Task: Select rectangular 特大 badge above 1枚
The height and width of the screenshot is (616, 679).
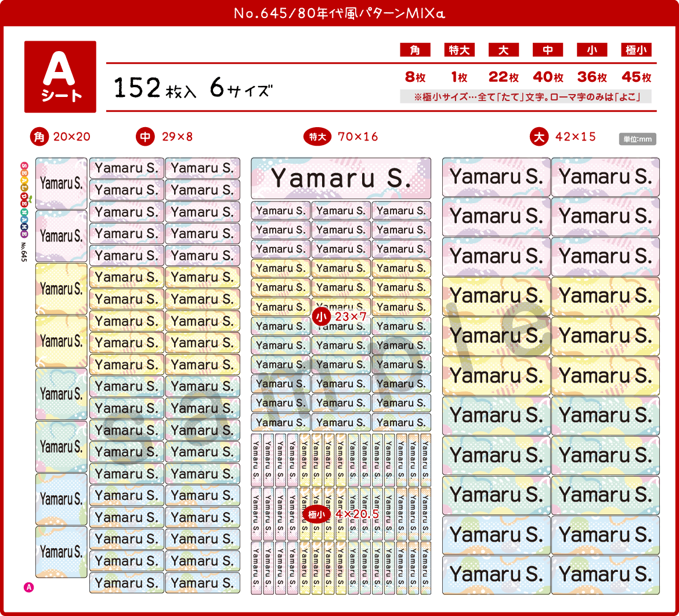Action: point(459,50)
